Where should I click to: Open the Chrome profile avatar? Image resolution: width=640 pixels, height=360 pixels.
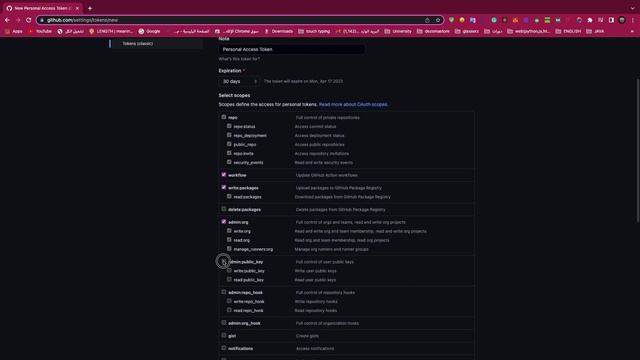click(622, 20)
